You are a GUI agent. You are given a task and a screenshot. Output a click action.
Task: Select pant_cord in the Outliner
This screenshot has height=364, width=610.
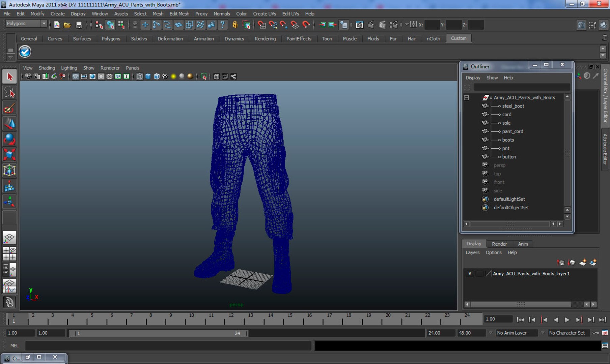(512, 131)
